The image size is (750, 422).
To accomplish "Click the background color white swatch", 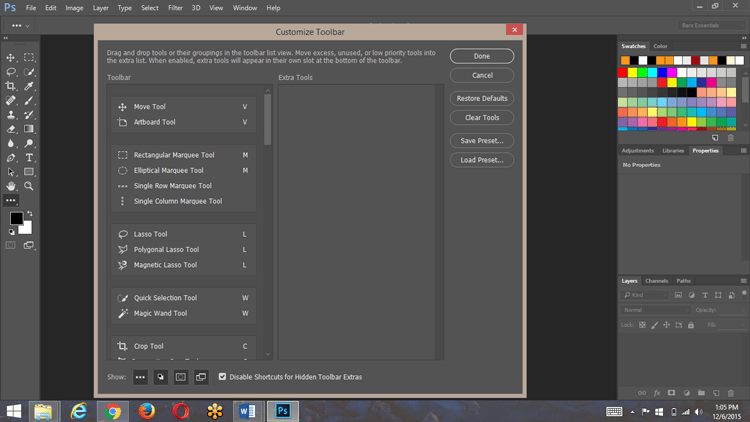I will coord(27,229).
